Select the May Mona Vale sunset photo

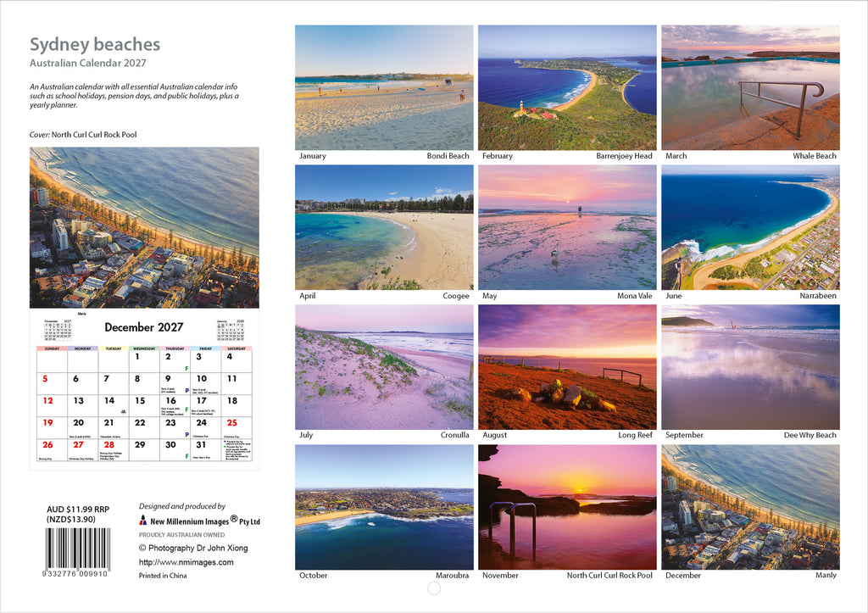tap(567, 227)
